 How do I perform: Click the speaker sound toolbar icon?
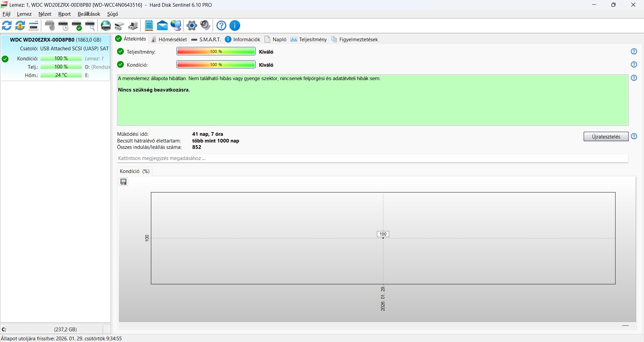[x=205, y=25]
